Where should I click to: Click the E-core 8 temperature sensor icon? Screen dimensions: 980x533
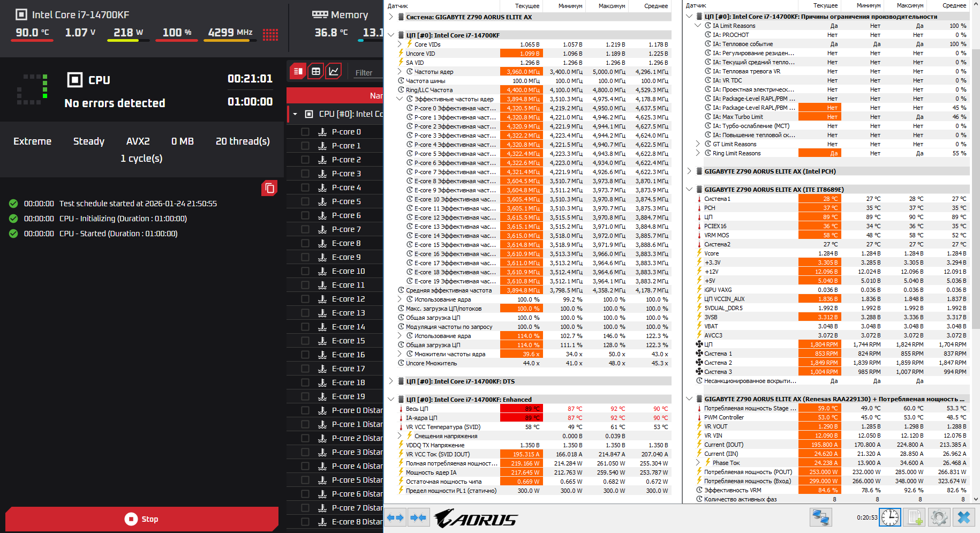pyautogui.click(x=322, y=243)
